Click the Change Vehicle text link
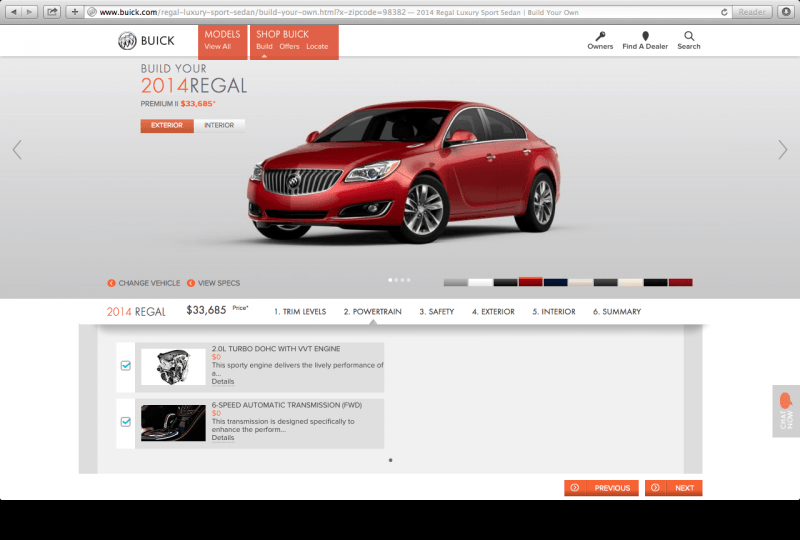 coord(149,283)
